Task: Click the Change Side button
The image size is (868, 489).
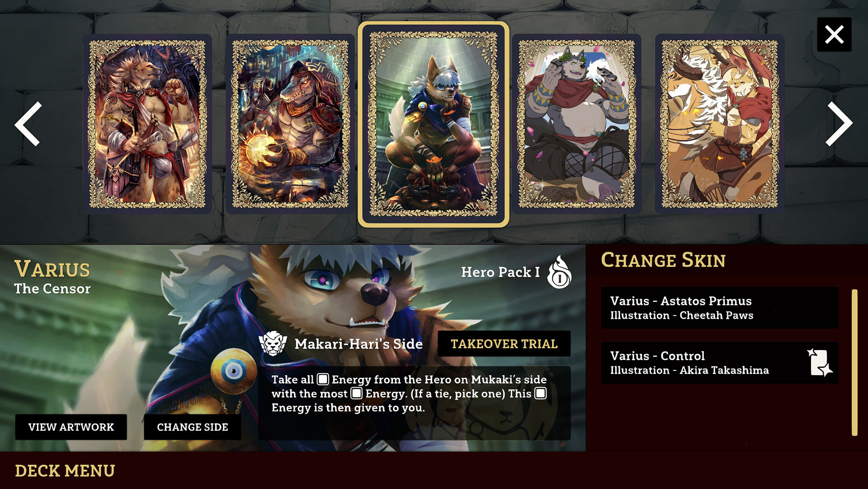Action: click(193, 427)
